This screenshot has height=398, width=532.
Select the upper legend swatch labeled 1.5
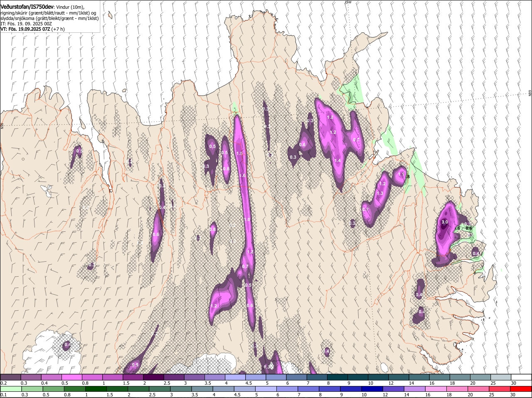133,377
